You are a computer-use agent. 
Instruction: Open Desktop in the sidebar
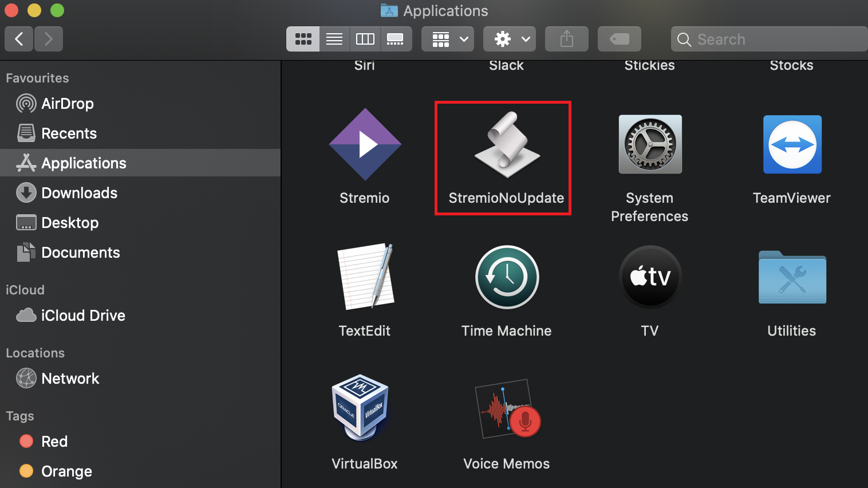pyautogui.click(x=140, y=223)
